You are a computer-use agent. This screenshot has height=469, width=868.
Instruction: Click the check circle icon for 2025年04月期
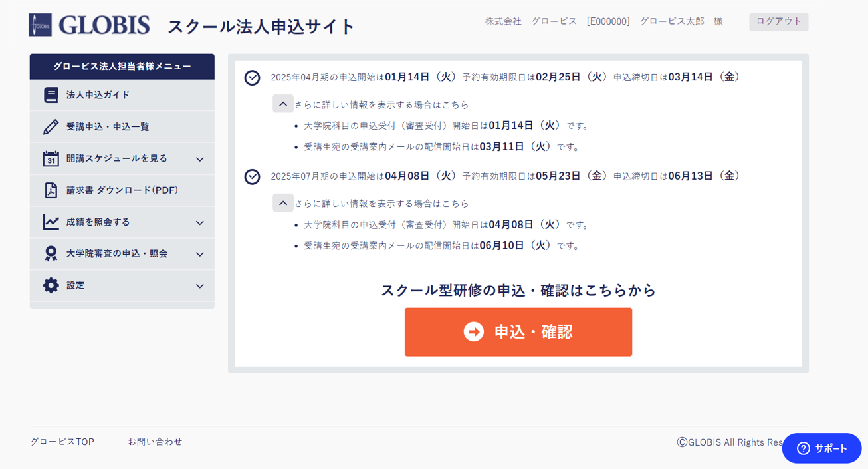[x=252, y=78]
